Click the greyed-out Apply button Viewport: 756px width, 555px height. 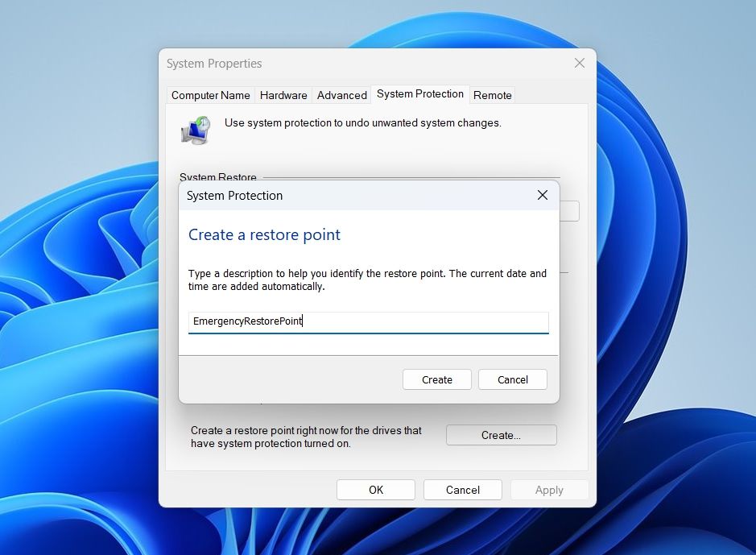click(549, 490)
